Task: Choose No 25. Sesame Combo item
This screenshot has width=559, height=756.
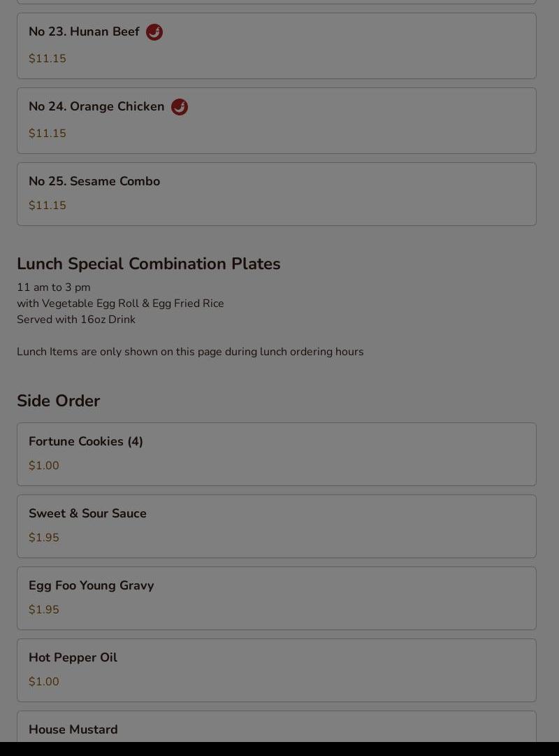Action: (277, 194)
